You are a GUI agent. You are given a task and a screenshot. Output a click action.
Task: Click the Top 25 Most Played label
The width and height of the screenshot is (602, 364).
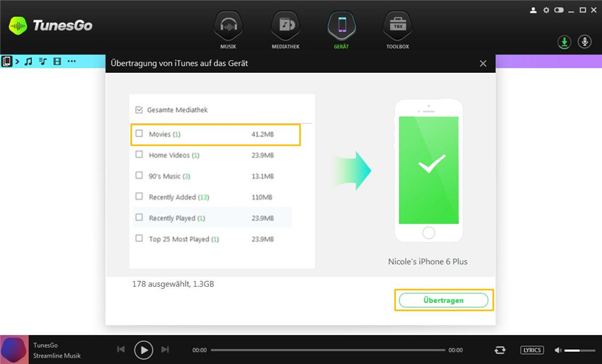184,239
